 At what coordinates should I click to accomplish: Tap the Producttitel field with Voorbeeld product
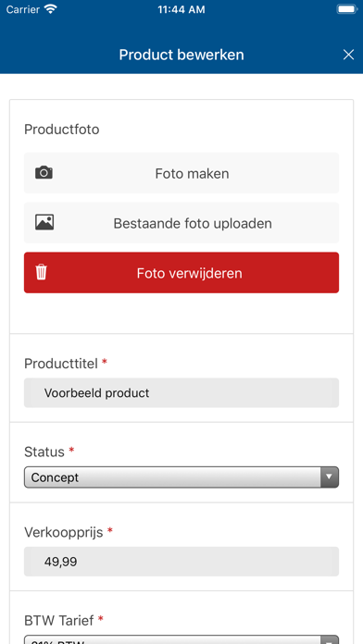pyautogui.click(x=181, y=393)
